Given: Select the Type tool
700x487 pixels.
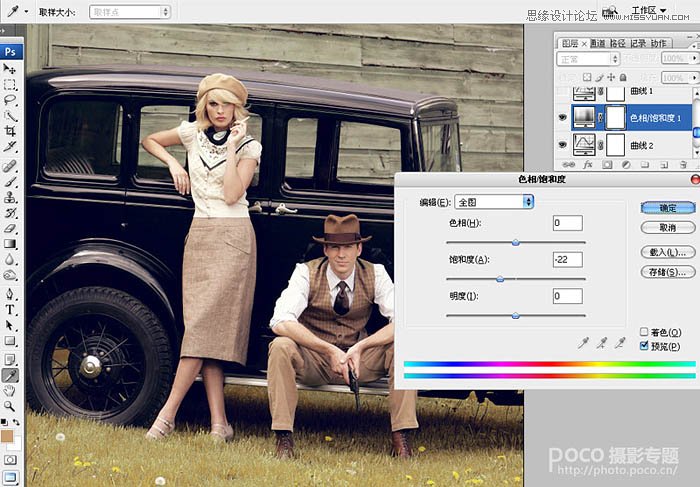Looking at the screenshot, I should click(9, 310).
